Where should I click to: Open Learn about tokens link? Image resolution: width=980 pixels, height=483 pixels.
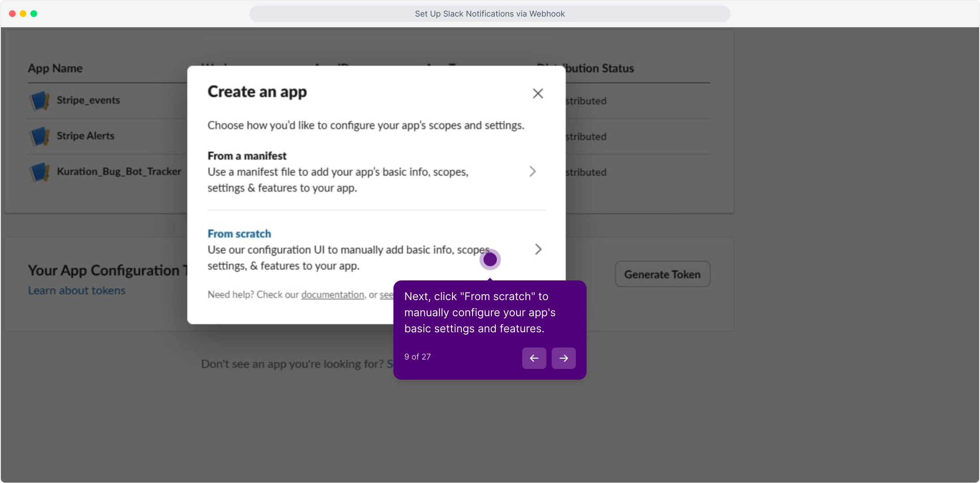[x=77, y=291]
